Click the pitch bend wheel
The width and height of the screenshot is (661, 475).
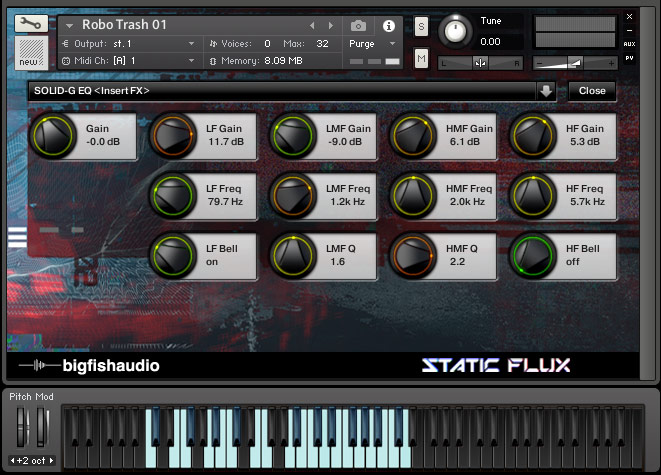[x=22, y=427]
